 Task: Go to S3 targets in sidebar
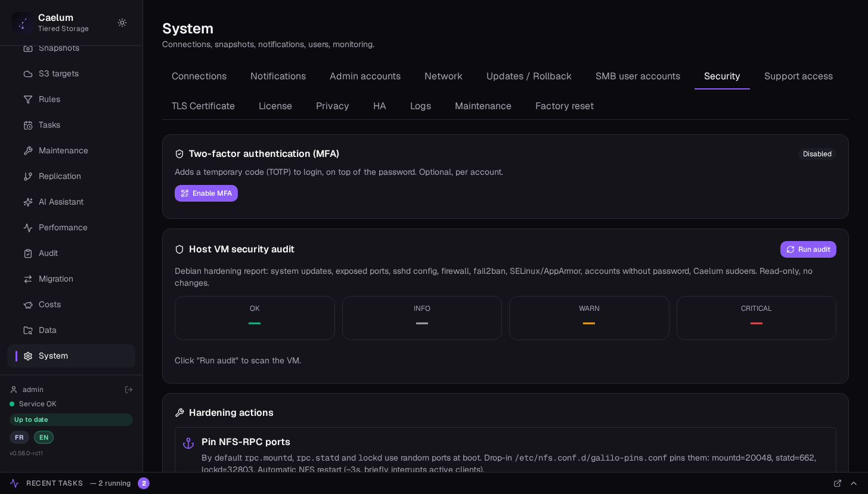(x=71, y=74)
